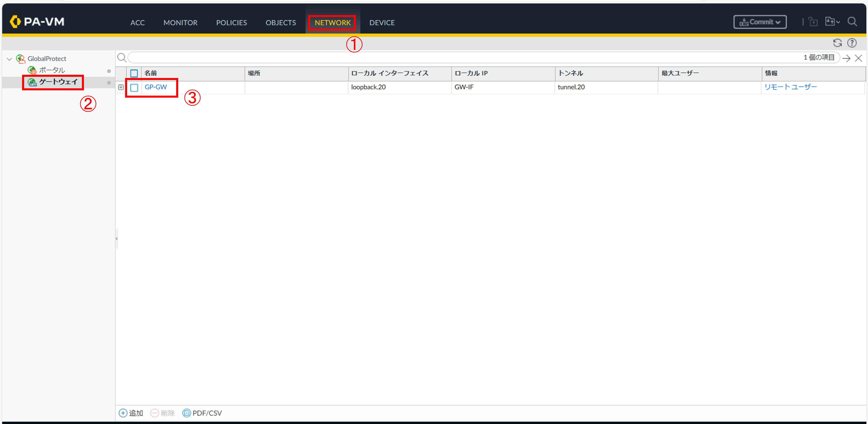Switch to the DEVICE tab

[x=382, y=22]
